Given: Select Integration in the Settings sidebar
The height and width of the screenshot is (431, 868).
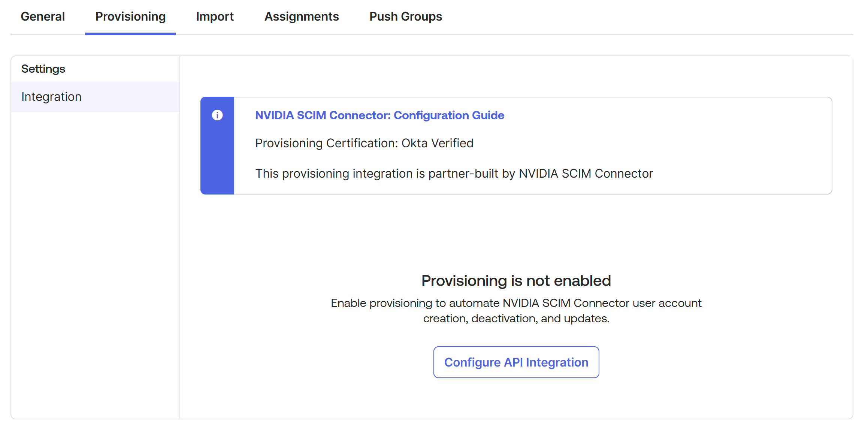Looking at the screenshot, I should (51, 97).
